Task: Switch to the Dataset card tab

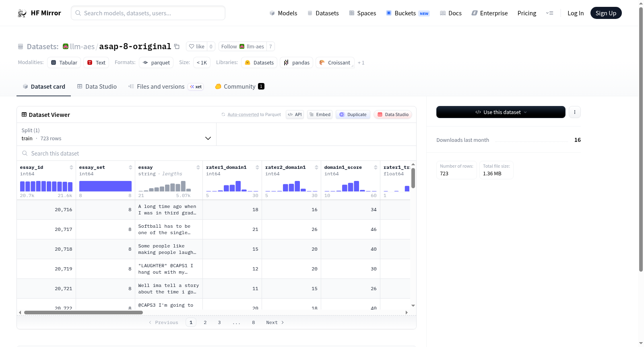Action: 43,87
